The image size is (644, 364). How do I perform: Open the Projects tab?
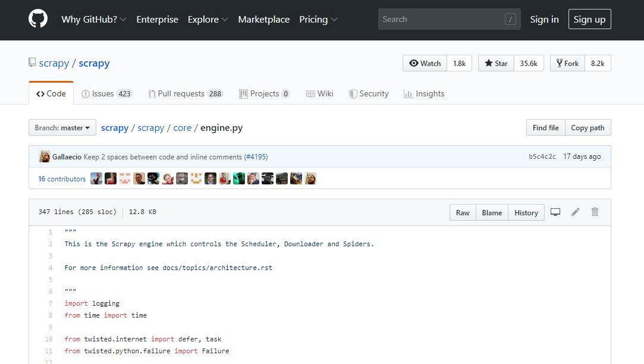265,93
